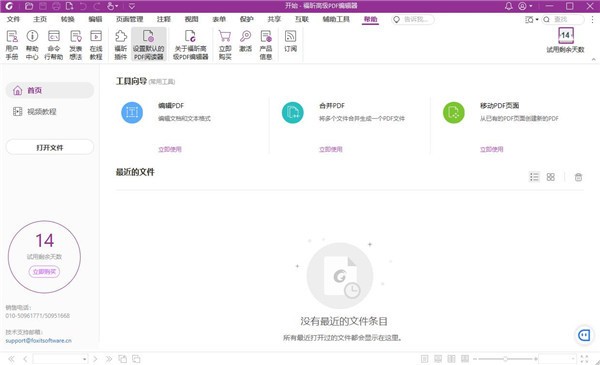
Task: Open the 注释 ribbon tab
Action: [x=164, y=19]
